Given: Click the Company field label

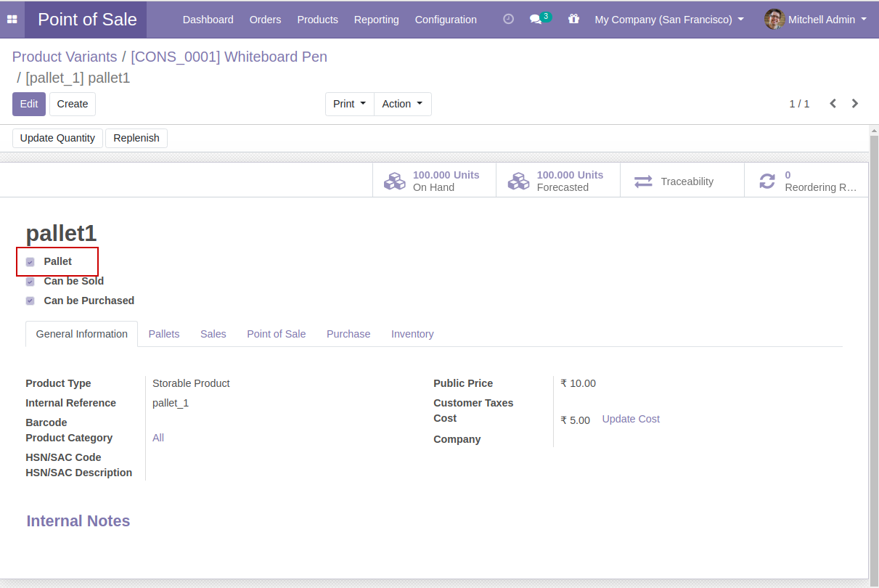Looking at the screenshot, I should pos(457,439).
